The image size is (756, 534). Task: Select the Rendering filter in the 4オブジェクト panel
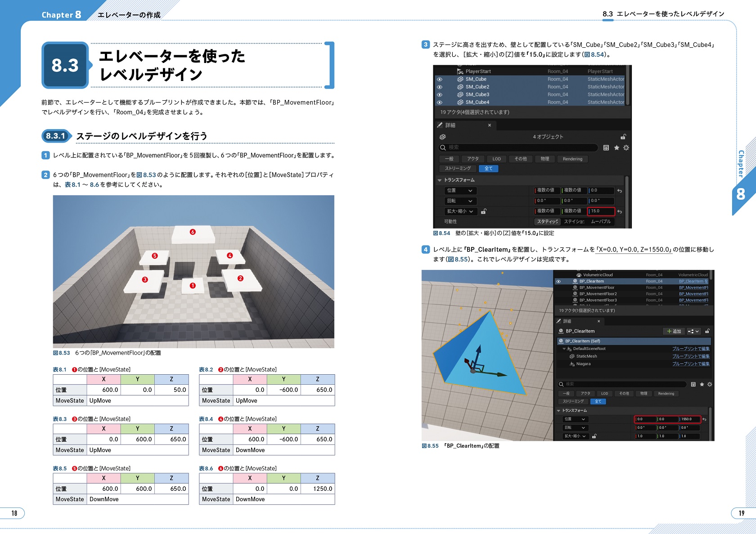572,159
